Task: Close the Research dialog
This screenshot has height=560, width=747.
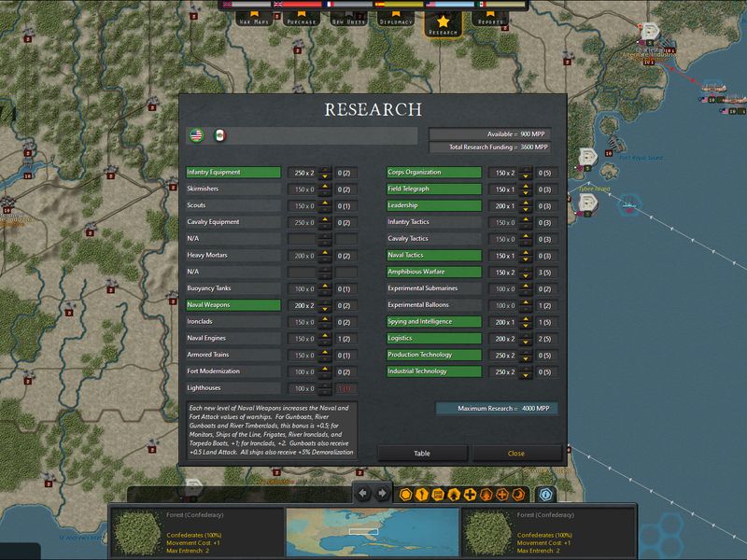Action: tap(516, 454)
